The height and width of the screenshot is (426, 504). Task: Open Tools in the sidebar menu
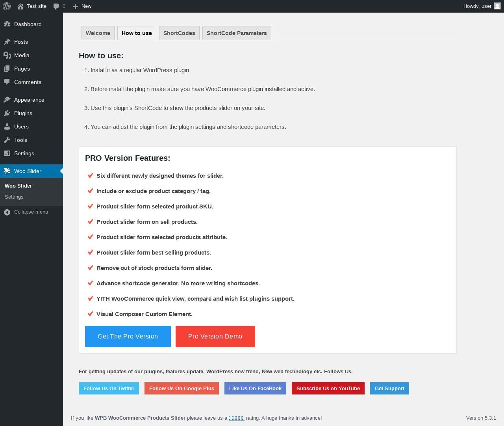tap(31, 140)
